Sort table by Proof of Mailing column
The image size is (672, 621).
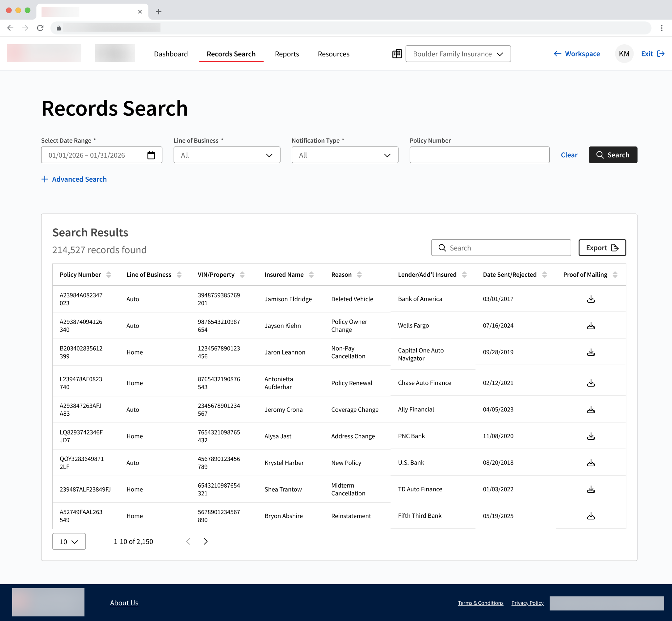(x=615, y=274)
